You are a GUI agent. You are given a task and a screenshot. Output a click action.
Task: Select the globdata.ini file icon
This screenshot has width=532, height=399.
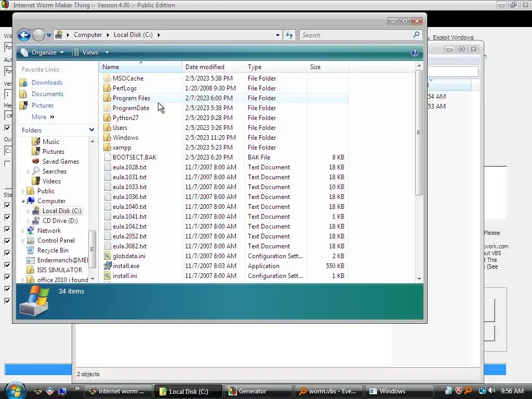pos(107,256)
